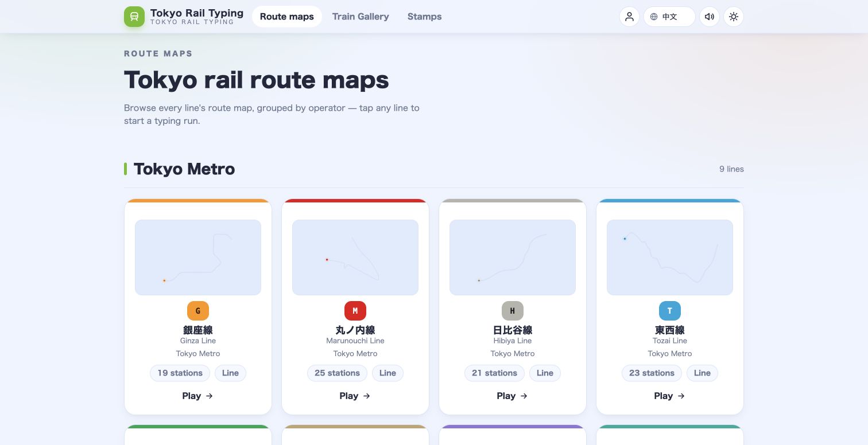Click the 丸ノ内線 card title
868x445 pixels.
click(355, 330)
